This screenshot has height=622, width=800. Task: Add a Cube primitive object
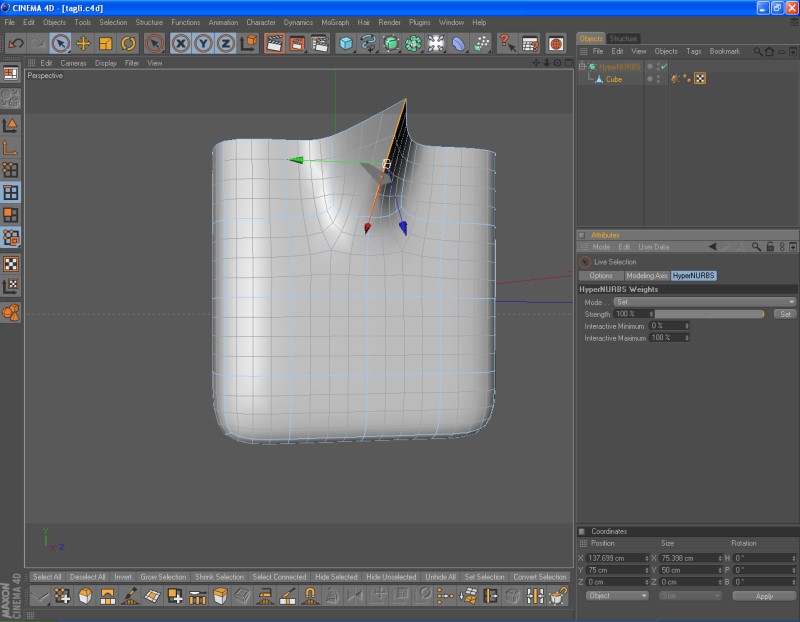[346, 43]
